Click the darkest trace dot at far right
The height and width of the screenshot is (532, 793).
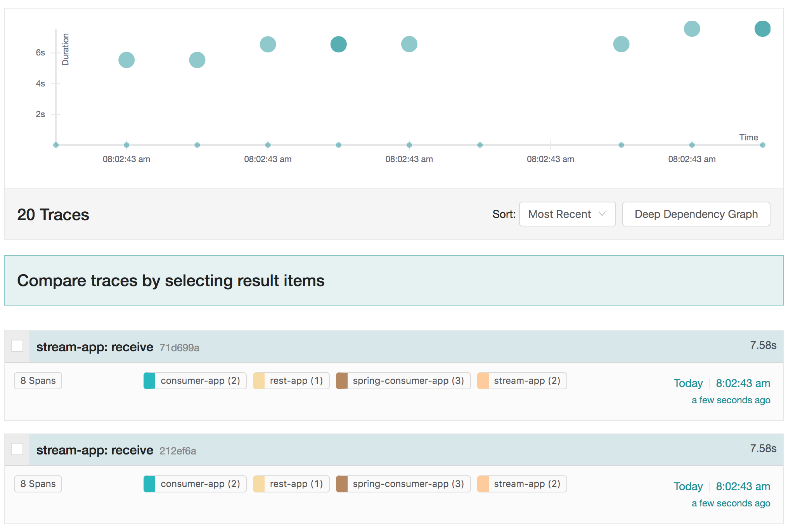[x=762, y=29]
